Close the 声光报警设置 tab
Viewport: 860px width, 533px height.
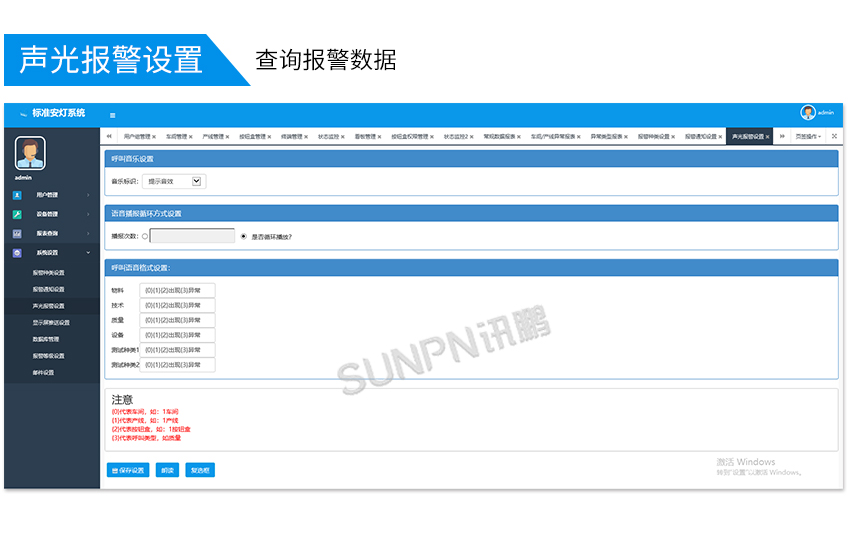point(768,136)
